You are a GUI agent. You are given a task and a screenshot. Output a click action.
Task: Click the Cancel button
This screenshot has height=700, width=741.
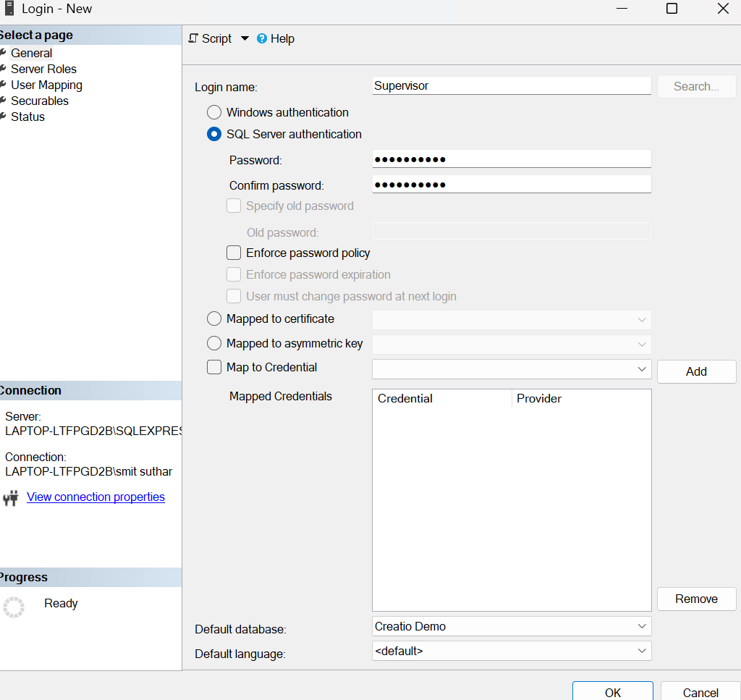tap(700, 692)
